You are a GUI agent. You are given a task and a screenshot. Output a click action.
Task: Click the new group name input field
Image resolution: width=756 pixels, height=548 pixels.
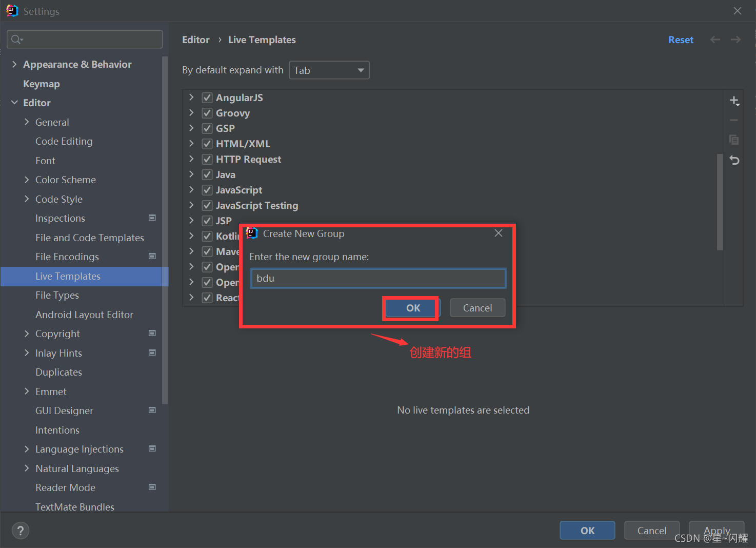coord(379,278)
